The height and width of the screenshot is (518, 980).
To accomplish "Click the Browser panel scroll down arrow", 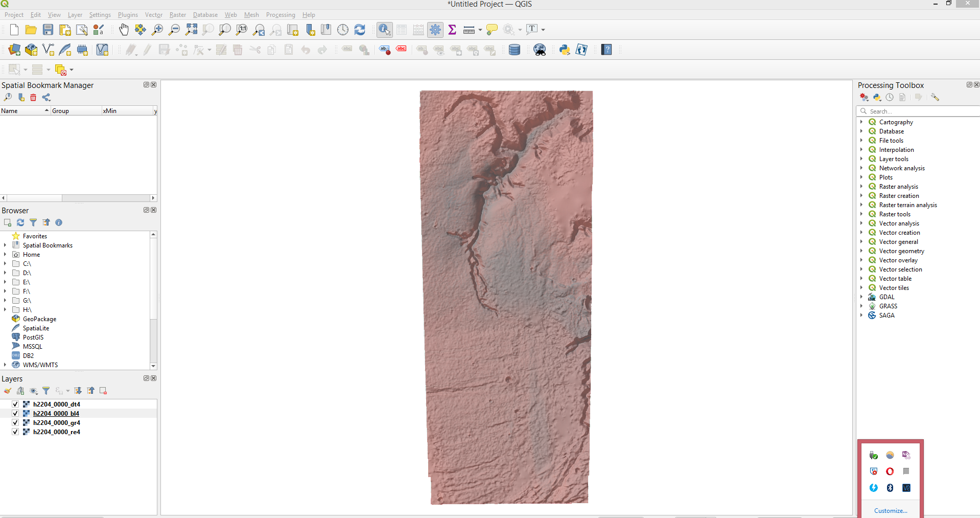I will pyautogui.click(x=153, y=366).
